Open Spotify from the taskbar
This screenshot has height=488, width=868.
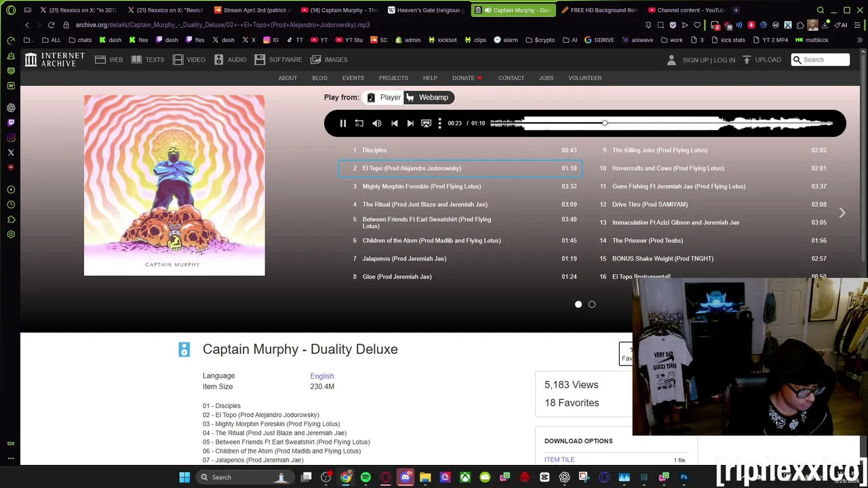pyautogui.click(x=366, y=477)
